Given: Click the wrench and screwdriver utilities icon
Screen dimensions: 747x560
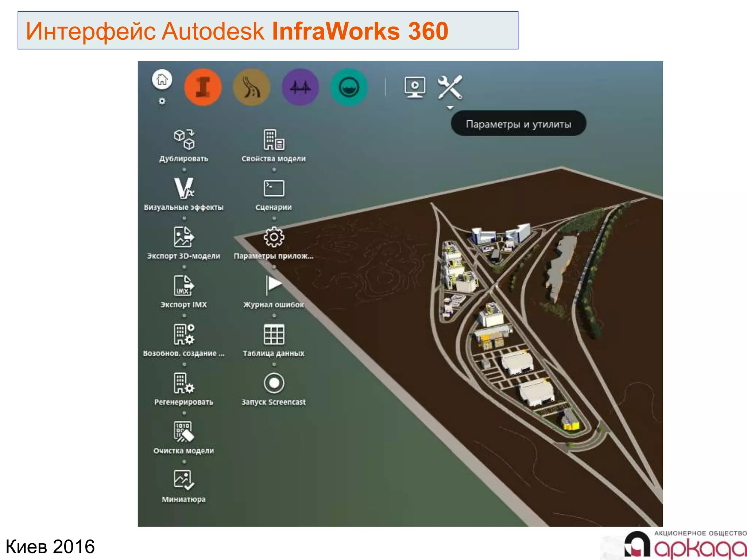Looking at the screenshot, I should pyautogui.click(x=450, y=87).
